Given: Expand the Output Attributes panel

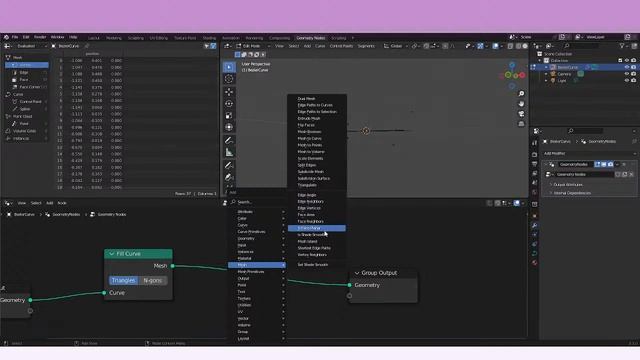Looking at the screenshot, I should [567, 185].
